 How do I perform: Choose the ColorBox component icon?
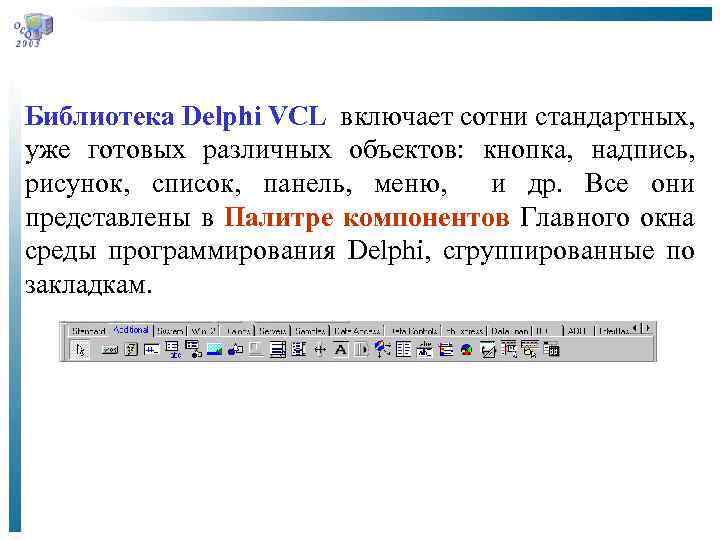pyautogui.click(x=445, y=350)
